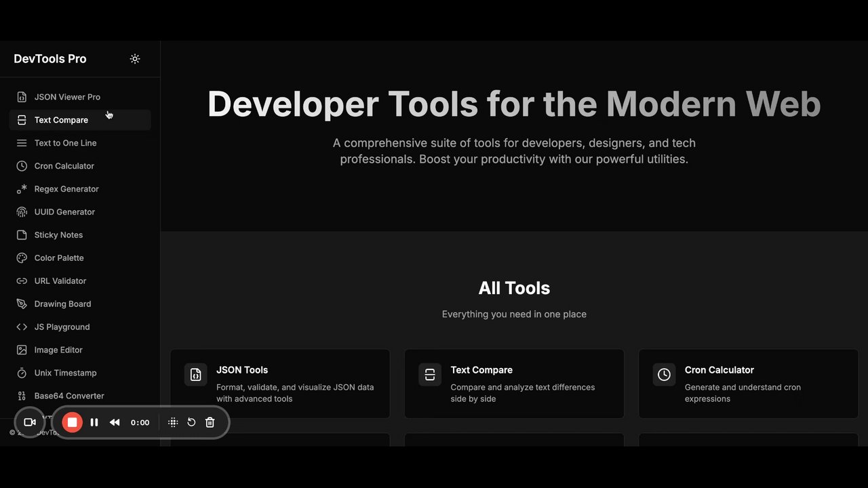The width and height of the screenshot is (868, 488).
Task: Pause the screen recording
Action: [x=94, y=422]
